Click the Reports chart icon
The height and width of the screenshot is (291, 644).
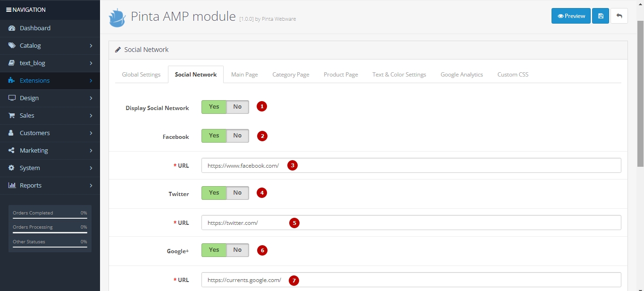point(12,186)
